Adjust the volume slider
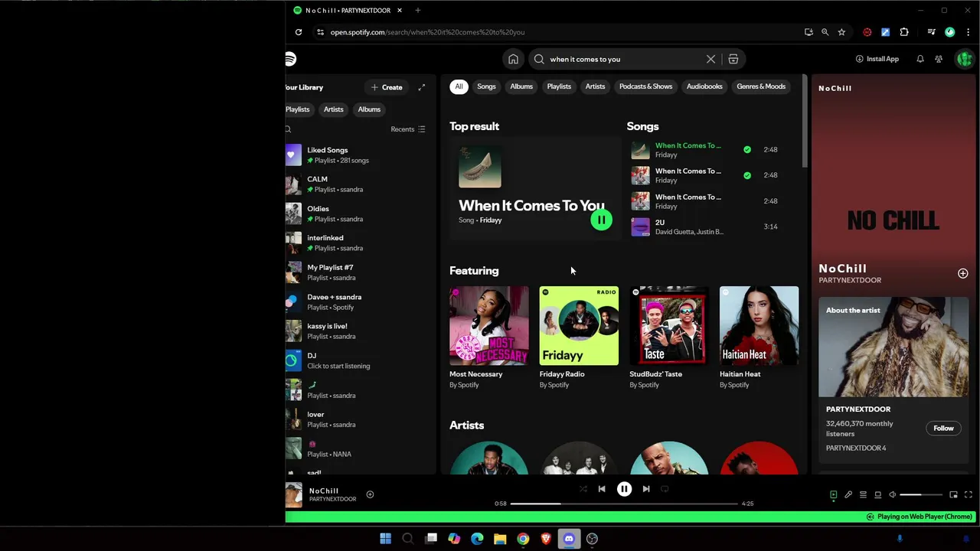This screenshot has width=980, height=551. [x=921, y=495]
